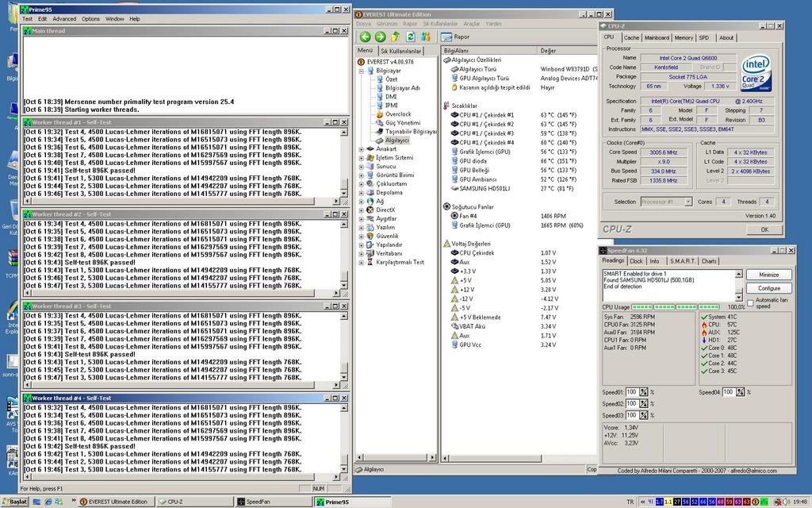812x508 pixels.
Task: Click the users icon in EVEREST toolbar
Action: coord(426,37)
